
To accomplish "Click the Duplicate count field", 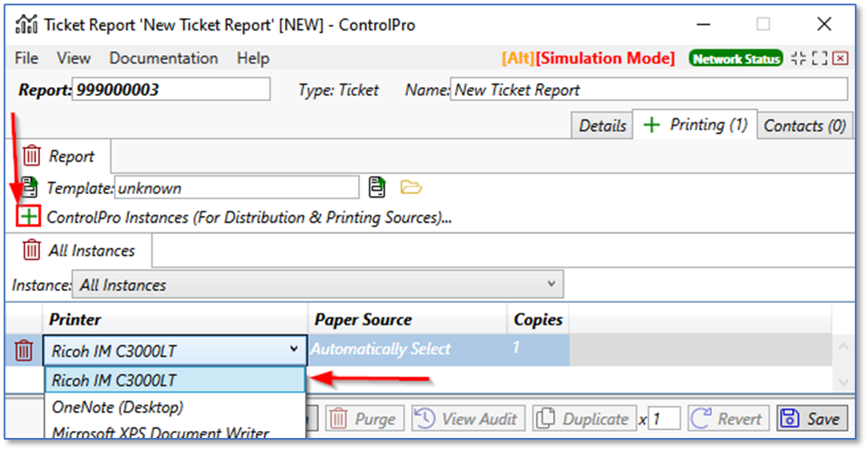I will [x=665, y=419].
